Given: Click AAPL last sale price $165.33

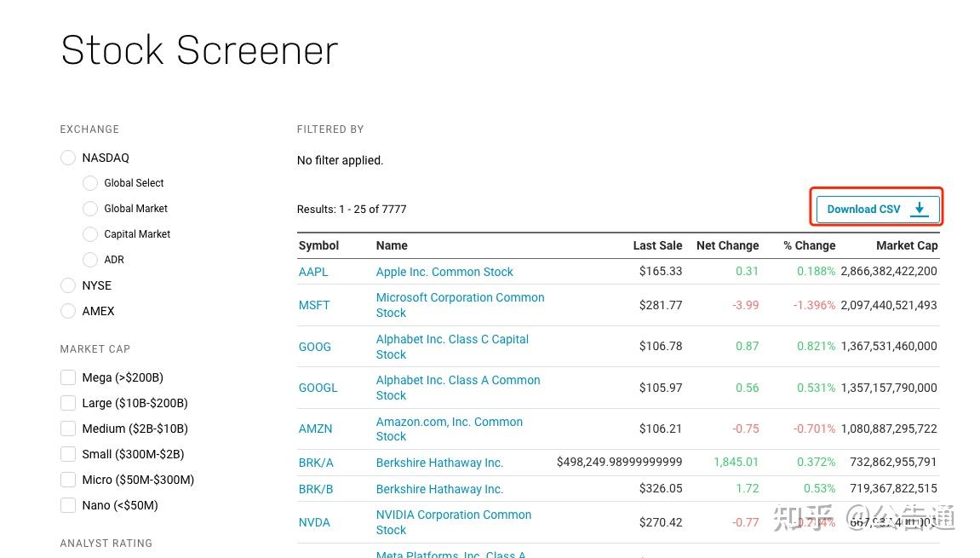Looking at the screenshot, I should [661, 272].
